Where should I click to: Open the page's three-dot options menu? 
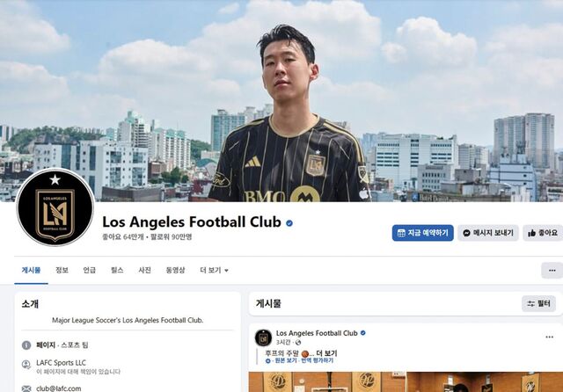552,271
